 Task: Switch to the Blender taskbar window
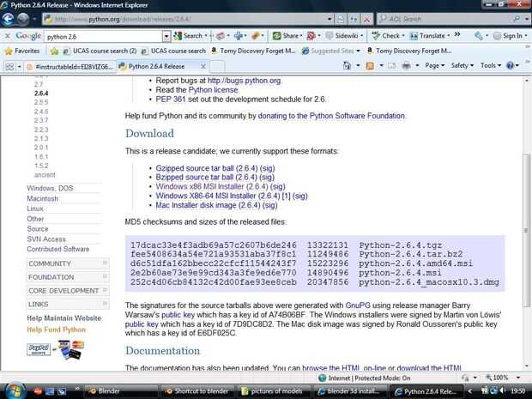coord(120,391)
